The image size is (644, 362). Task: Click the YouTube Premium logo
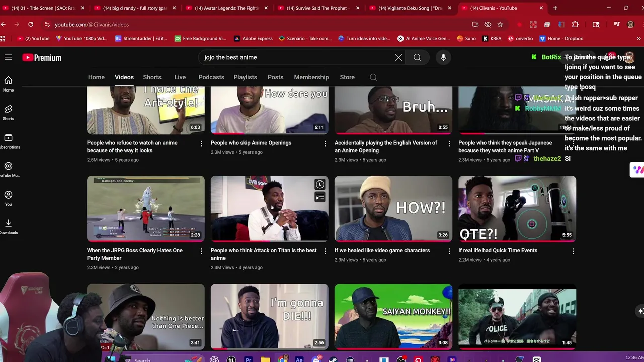tap(42, 58)
